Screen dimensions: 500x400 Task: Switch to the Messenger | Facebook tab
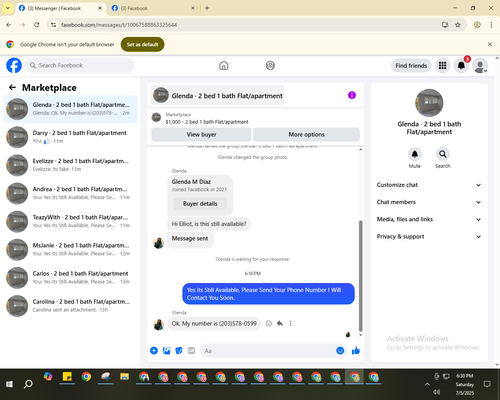point(60,8)
